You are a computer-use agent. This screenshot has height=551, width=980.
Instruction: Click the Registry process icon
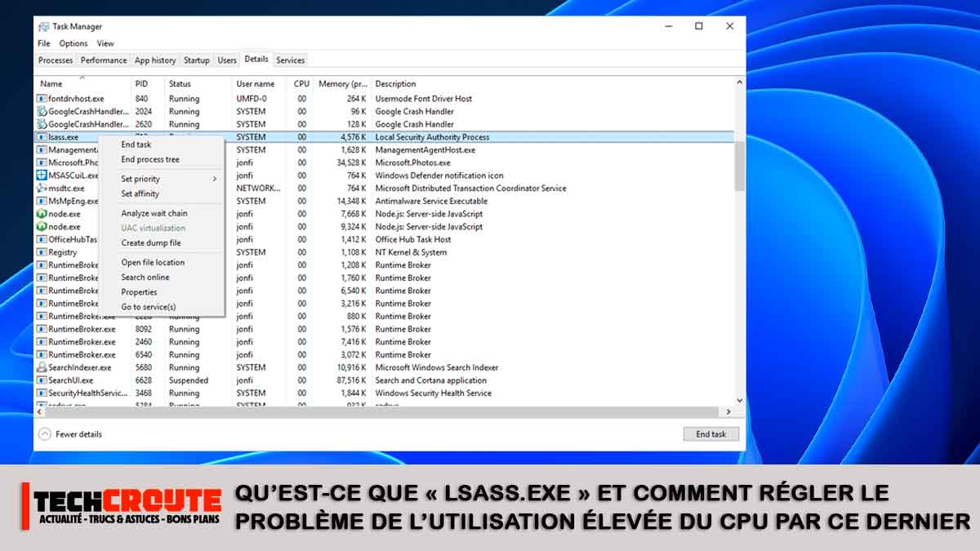click(x=42, y=251)
